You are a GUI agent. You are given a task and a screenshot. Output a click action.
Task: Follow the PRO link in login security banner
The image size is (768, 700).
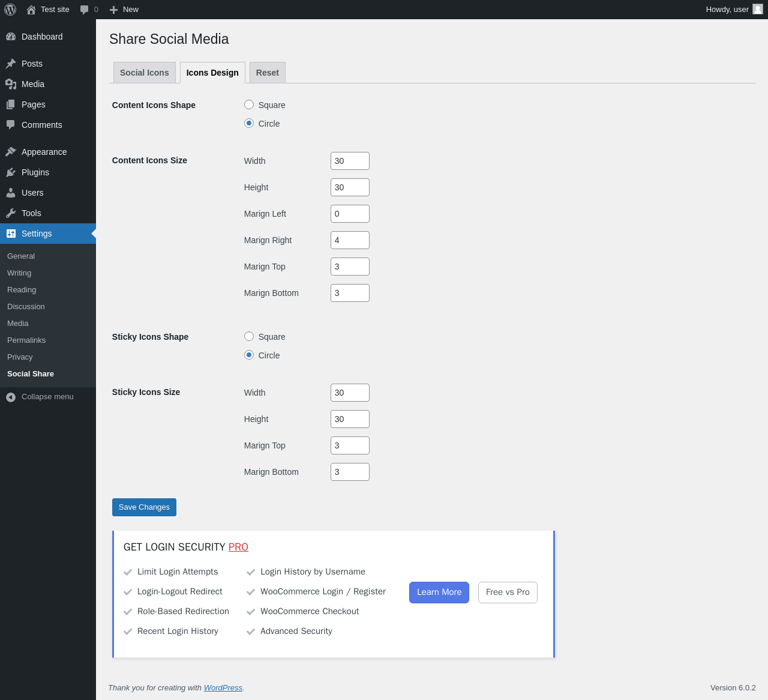[x=238, y=547]
